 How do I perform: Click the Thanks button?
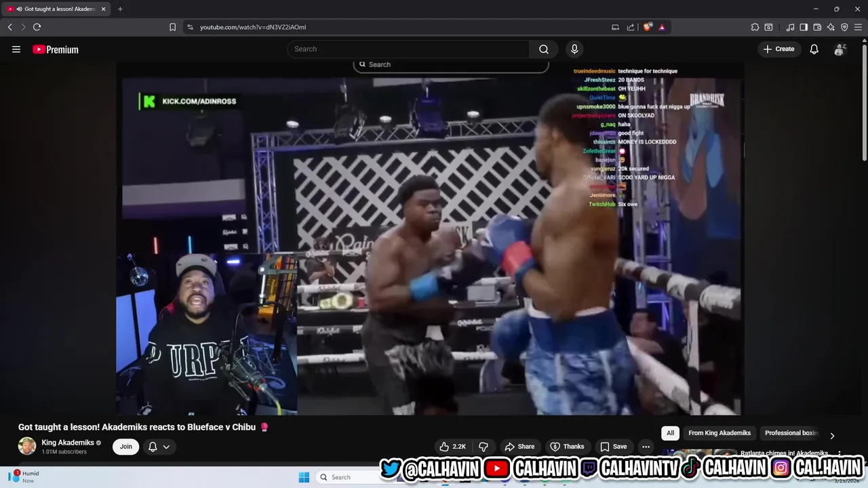[x=566, y=447]
